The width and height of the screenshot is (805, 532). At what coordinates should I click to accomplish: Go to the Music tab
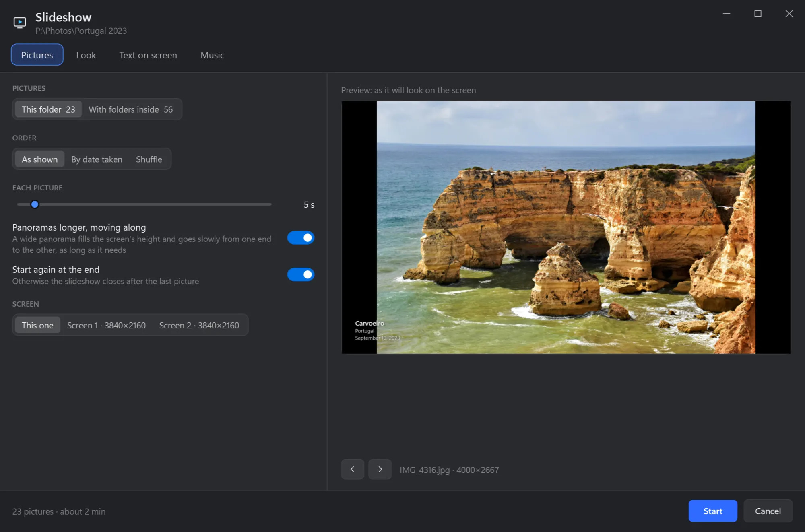[213, 55]
